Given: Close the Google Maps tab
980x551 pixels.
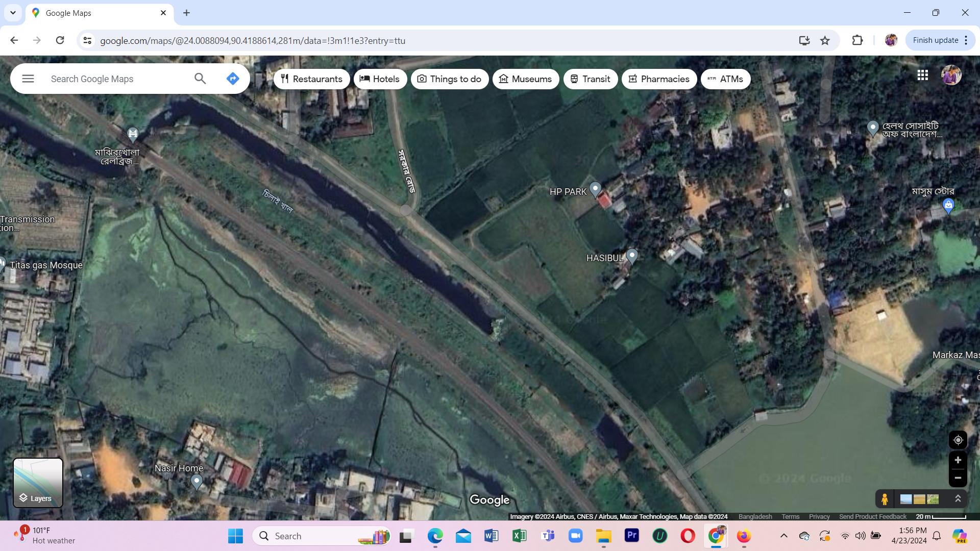Looking at the screenshot, I should pos(163,13).
